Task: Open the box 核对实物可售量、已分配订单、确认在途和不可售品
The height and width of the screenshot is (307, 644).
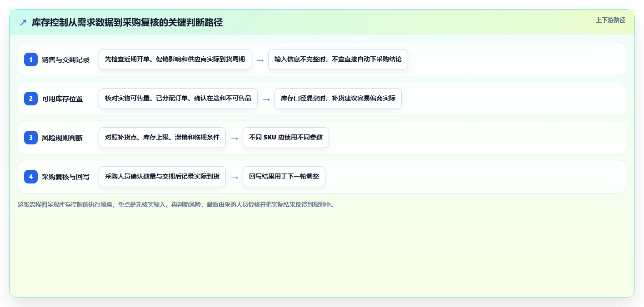Action: click(178, 99)
